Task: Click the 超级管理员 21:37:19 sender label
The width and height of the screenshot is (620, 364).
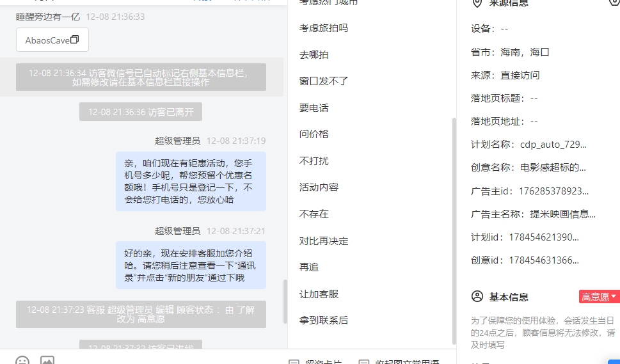Action: pos(177,141)
